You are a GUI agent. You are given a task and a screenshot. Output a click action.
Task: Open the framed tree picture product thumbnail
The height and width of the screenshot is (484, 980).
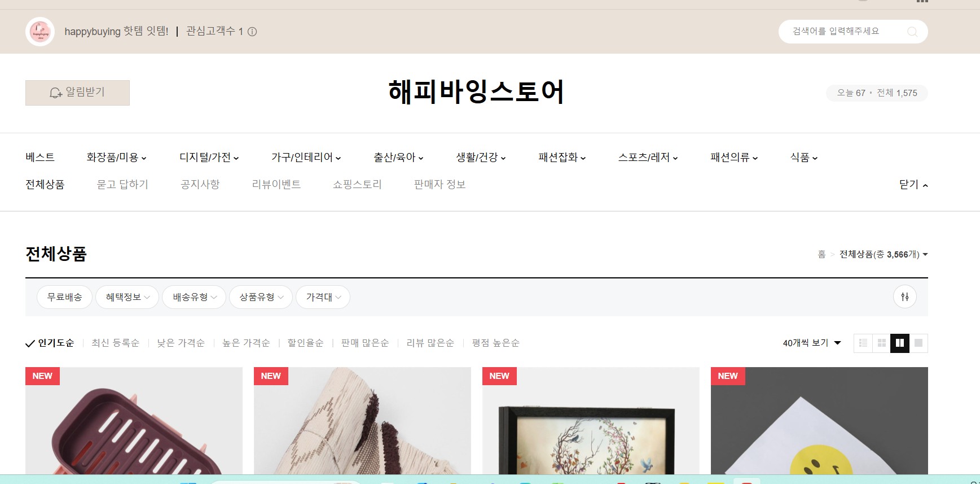(x=591, y=421)
